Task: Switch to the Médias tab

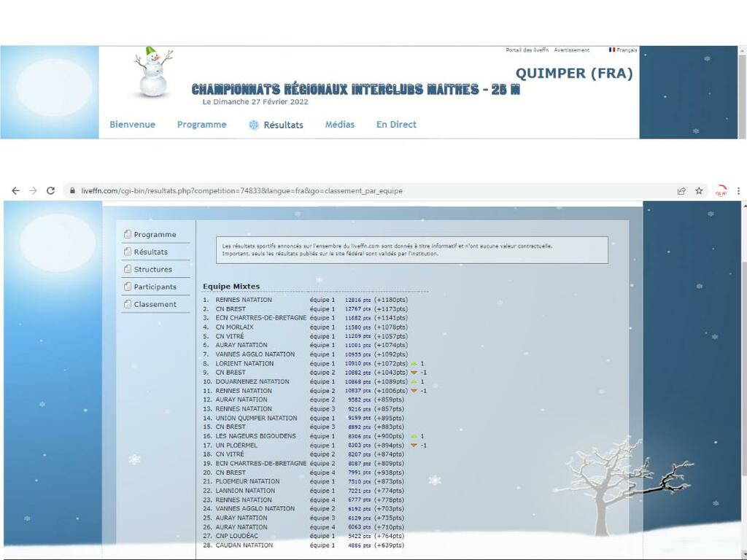Action: 339,125
